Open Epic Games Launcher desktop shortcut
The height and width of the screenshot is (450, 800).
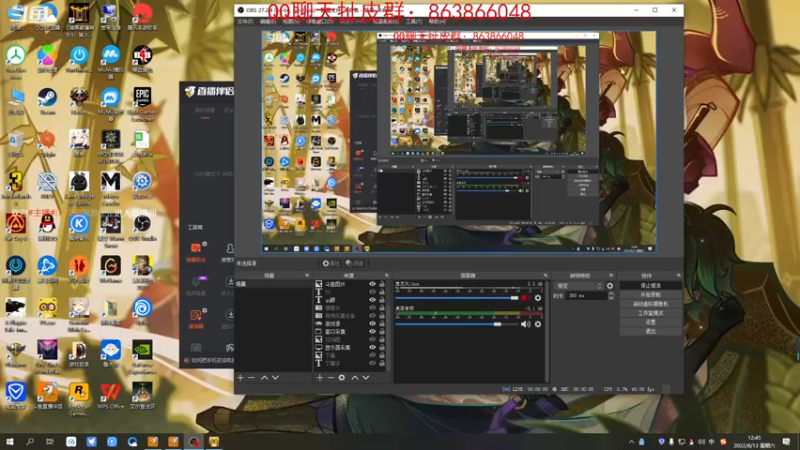pos(142,104)
